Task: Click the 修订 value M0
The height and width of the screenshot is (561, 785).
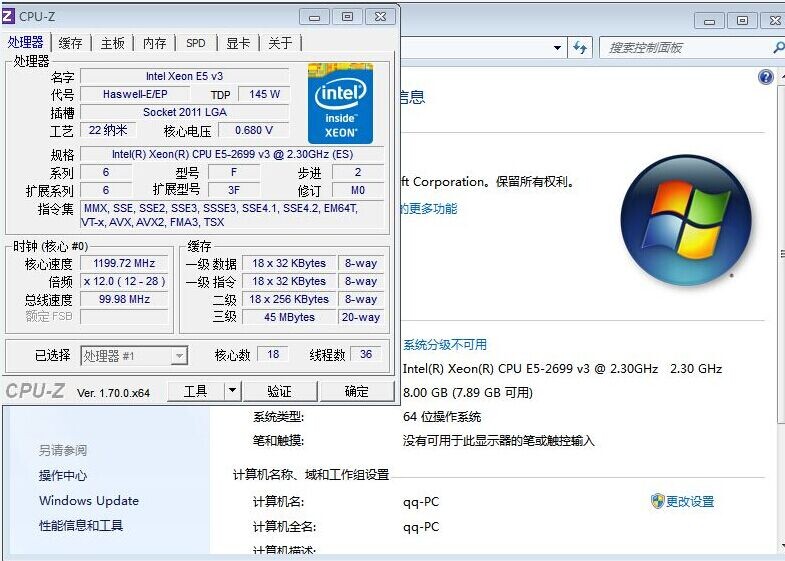Action: pyautogui.click(x=358, y=190)
